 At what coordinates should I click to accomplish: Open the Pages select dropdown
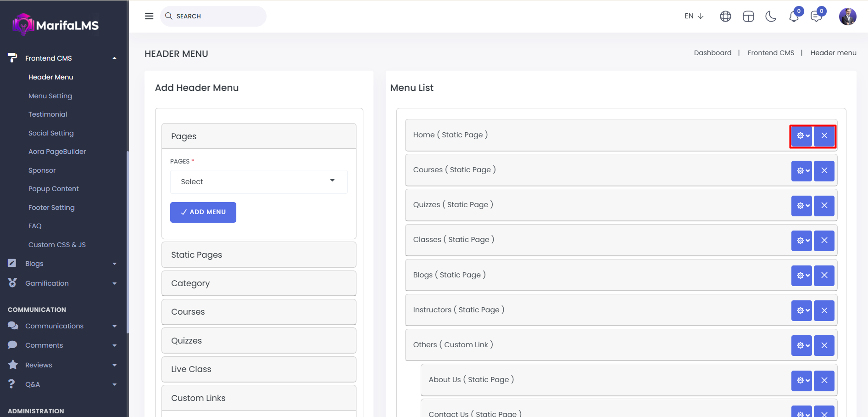point(258,182)
